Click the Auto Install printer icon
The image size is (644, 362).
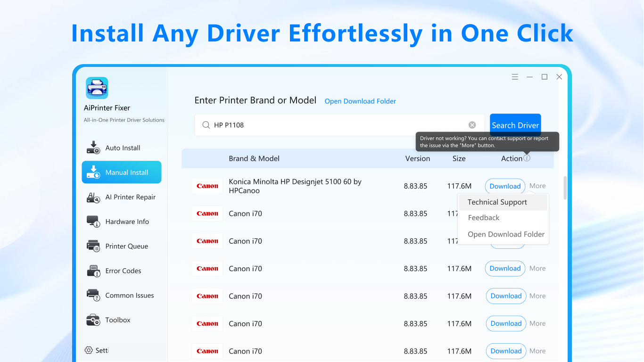pyautogui.click(x=93, y=148)
